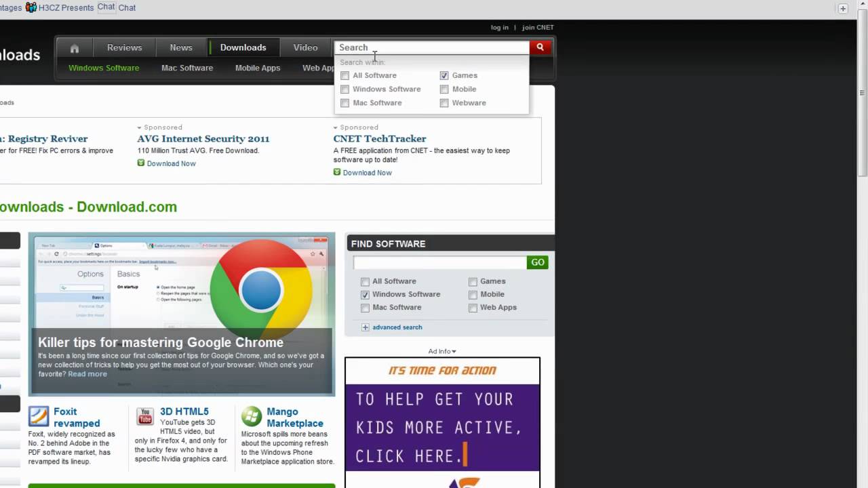Click TechTracker Download Now link

click(x=368, y=173)
